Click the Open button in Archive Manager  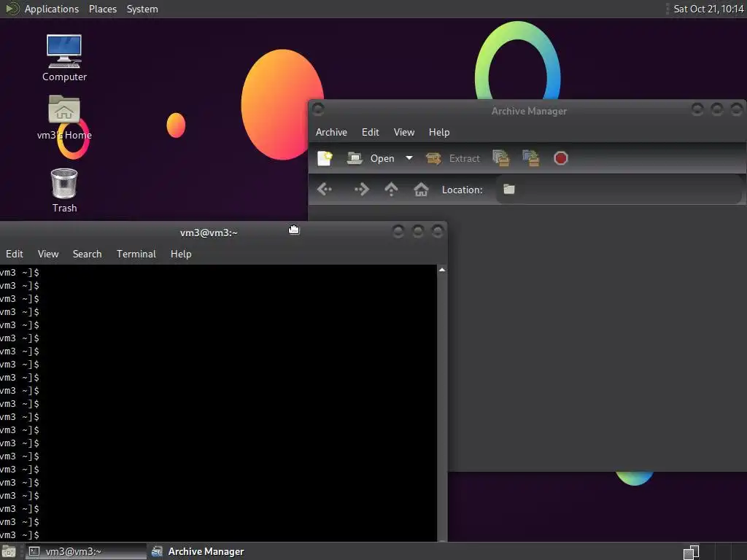click(x=371, y=158)
